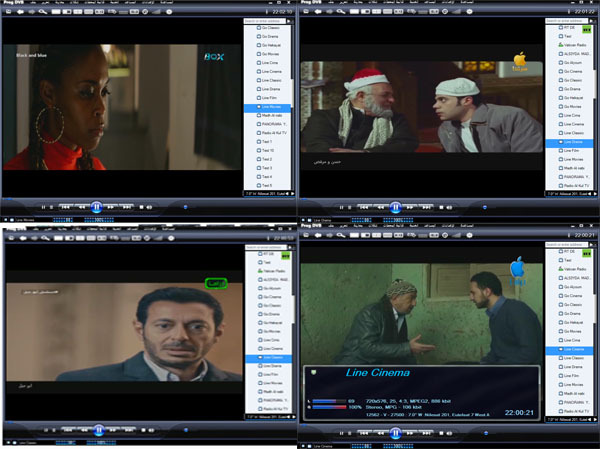This screenshot has height=449, width=600.
Task: Click the big blue pause button in Line Movies window
Action: click(96, 207)
